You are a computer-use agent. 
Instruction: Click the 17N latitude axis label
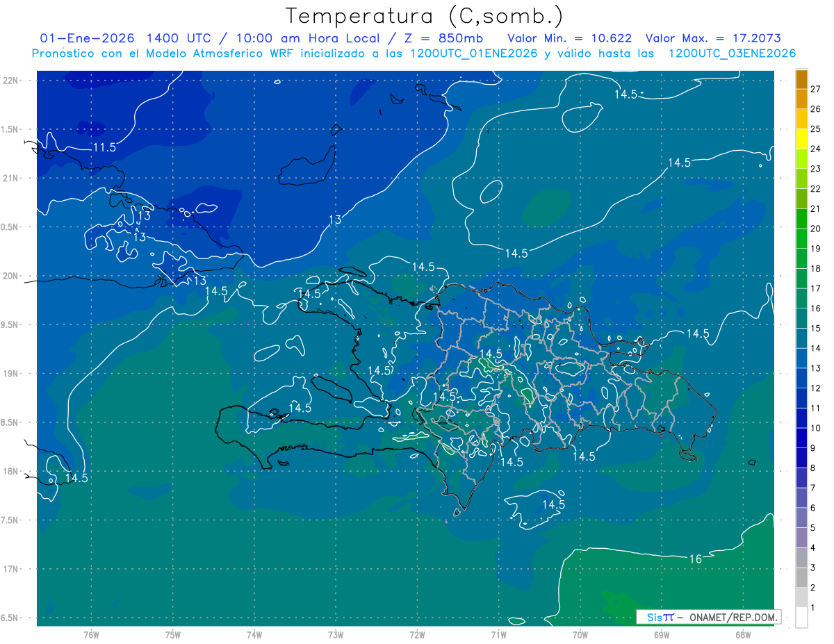click(x=11, y=569)
